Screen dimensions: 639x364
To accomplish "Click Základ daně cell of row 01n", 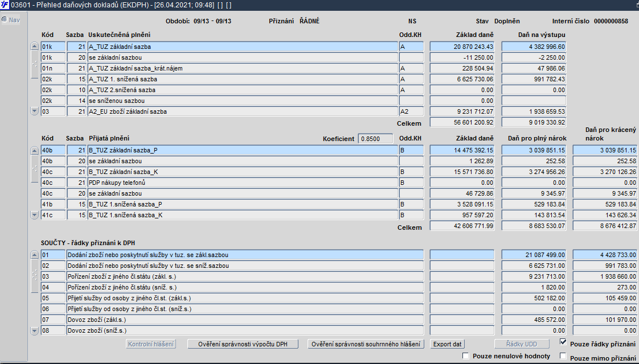I will pyautogui.click(x=462, y=68).
